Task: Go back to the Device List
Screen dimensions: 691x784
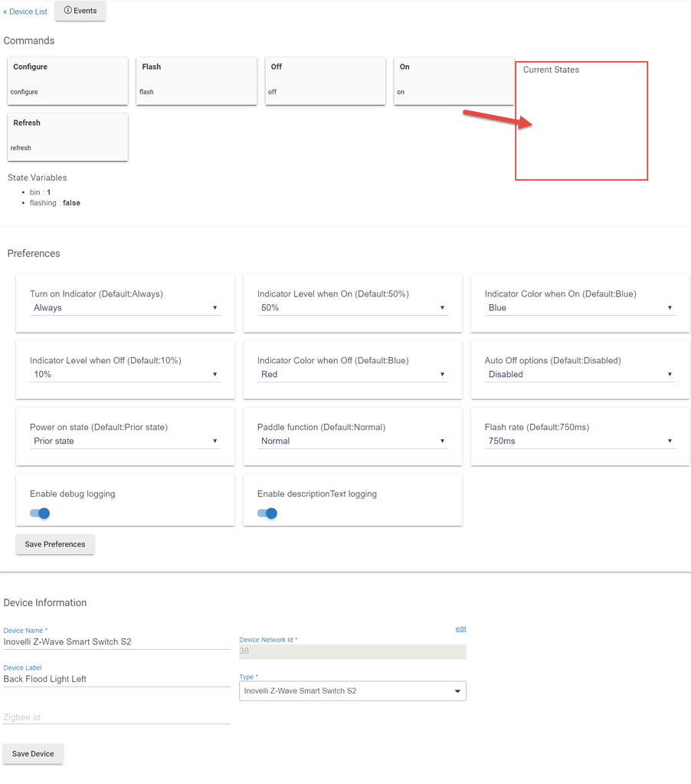Action: [25, 11]
